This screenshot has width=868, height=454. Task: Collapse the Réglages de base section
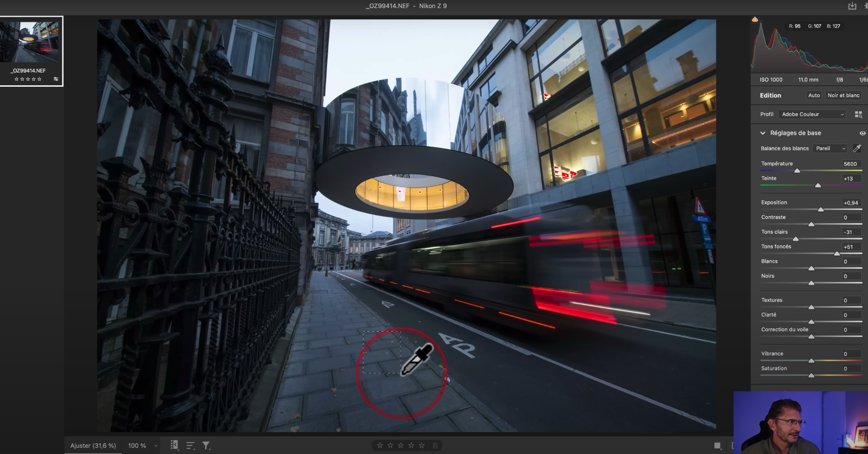763,133
